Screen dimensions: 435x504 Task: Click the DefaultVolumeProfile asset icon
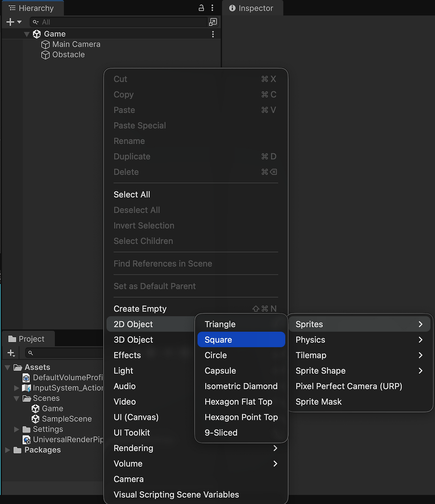[27, 378]
